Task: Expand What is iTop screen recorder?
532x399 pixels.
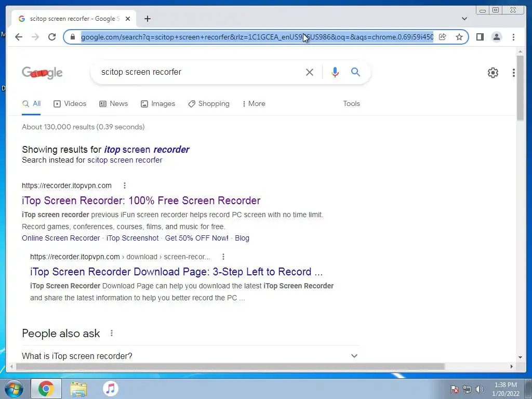Action: point(191,356)
